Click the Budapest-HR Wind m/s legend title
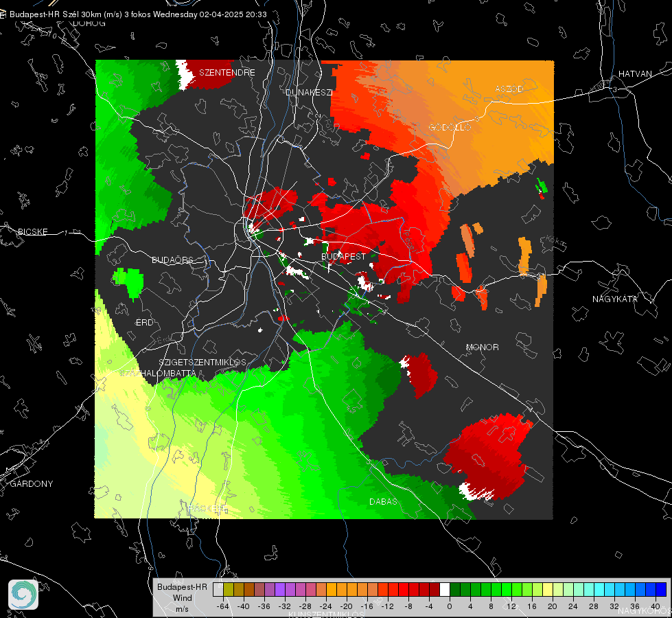672x618 pixels. tap(182, 597)
